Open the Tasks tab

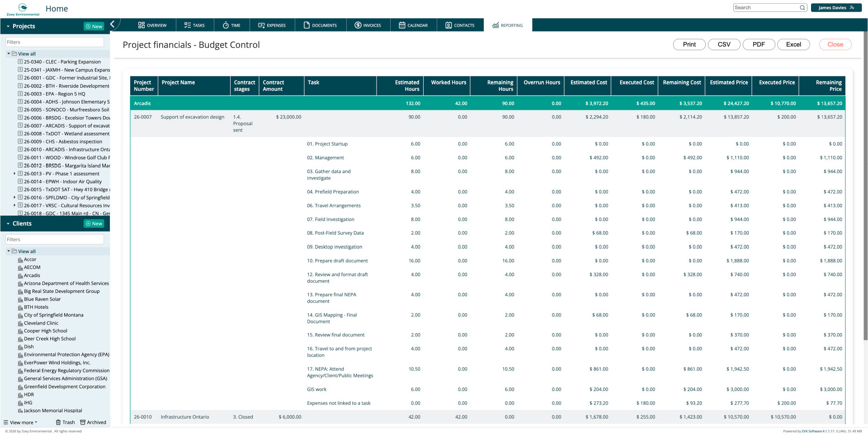(194, 25)
